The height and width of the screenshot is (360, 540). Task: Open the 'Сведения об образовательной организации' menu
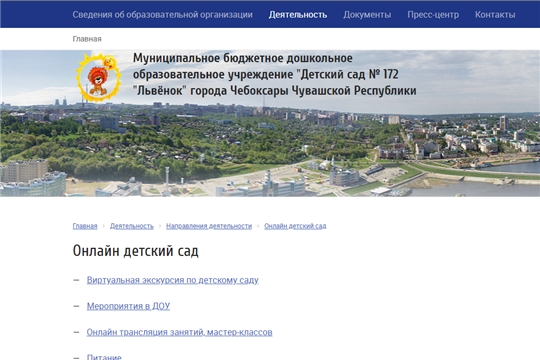point(162,15)
